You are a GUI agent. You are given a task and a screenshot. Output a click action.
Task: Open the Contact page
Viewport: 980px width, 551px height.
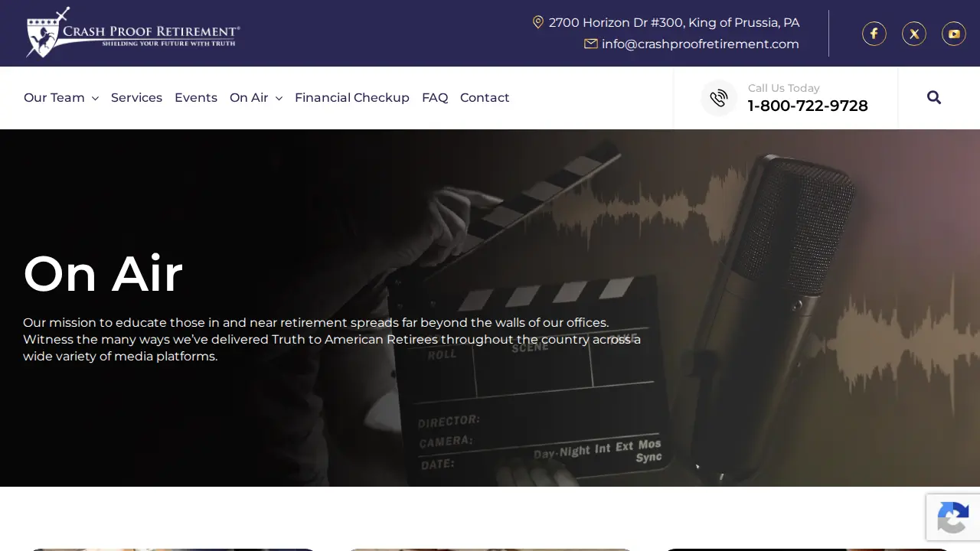tap(485, 97)
